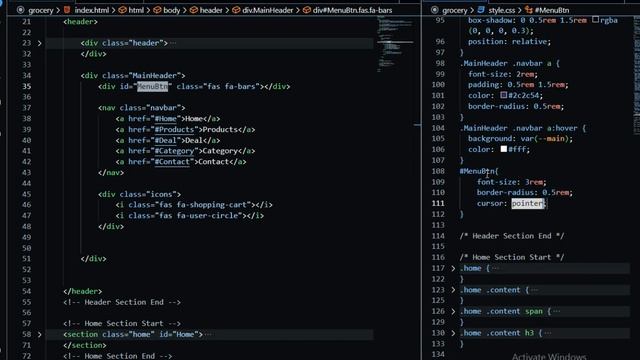Open color picker for #2c2c54 swatch
The width and height of the screenshot is (640, 360).
pos(504,95)
